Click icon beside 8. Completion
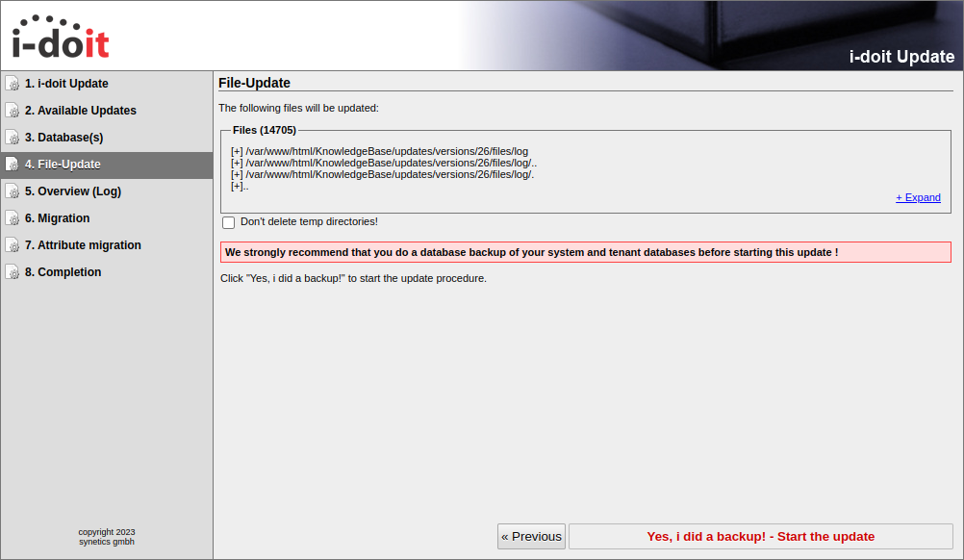The image size is (964, 560). click(x=13, y=272)
